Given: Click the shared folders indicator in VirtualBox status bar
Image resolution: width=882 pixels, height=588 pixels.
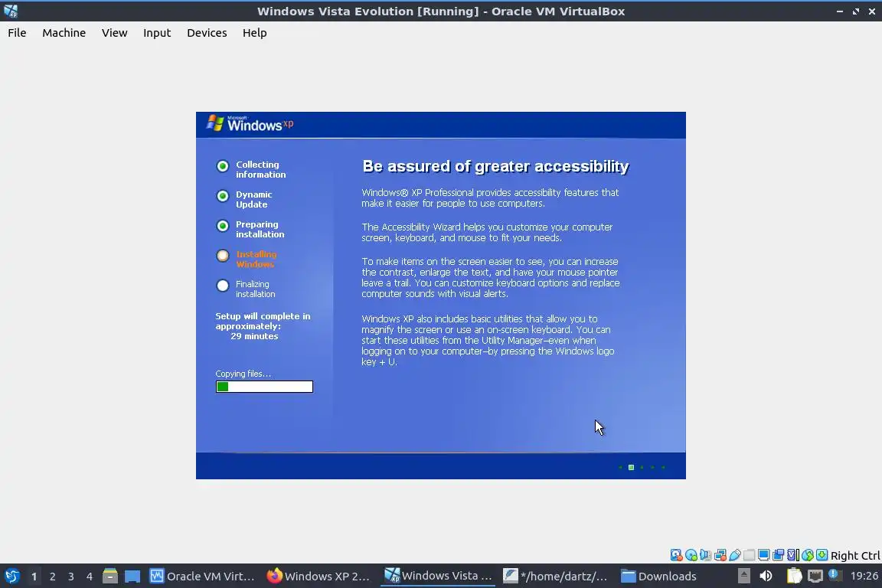Looking at the screenshot, I should click(750, 555).
